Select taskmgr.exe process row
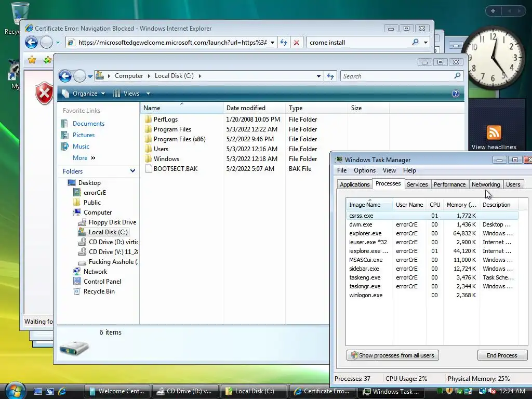The height and width of the screenshot is (399, 532). [x=432, y=286]
